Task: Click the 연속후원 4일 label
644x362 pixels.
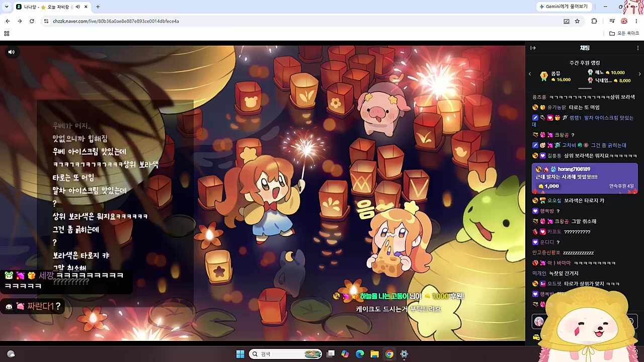Action: point(621,186)
